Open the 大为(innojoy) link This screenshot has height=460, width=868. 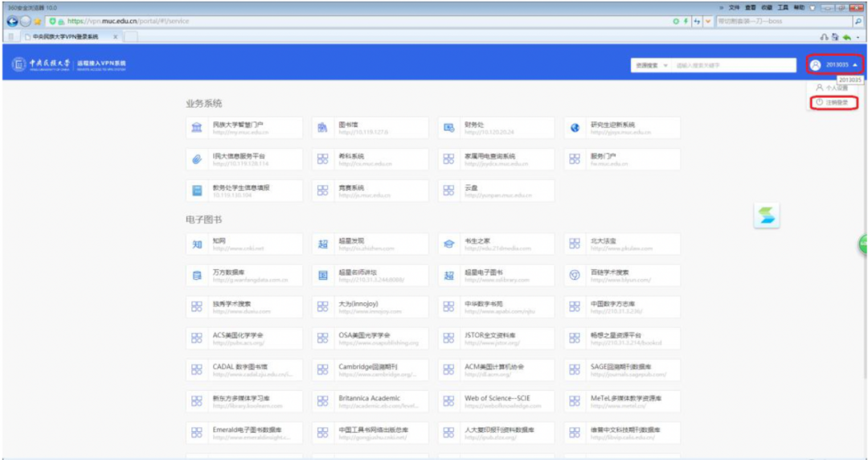click(370, 307)
